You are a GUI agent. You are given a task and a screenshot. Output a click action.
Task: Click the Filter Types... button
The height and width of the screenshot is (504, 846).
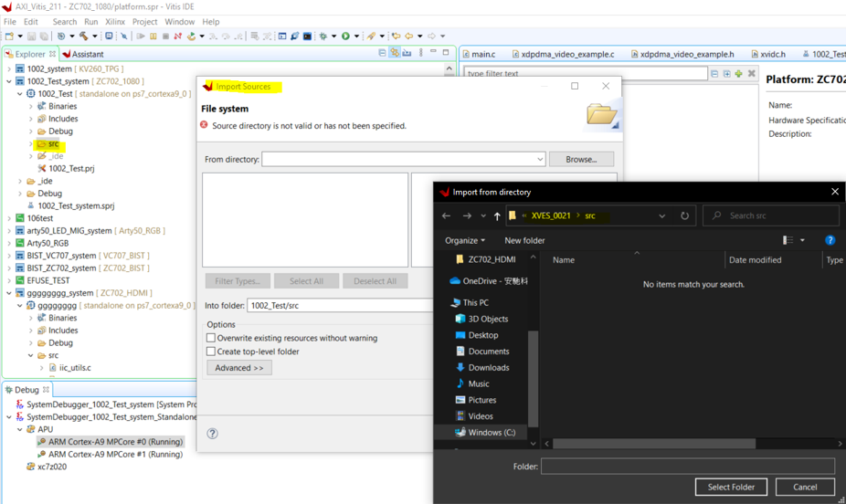[x=238, y=281]
